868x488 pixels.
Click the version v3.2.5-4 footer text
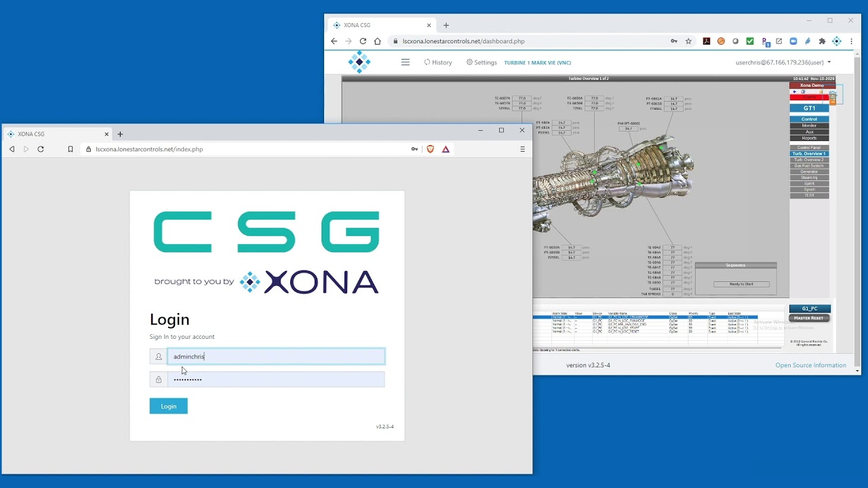point(588,365)
